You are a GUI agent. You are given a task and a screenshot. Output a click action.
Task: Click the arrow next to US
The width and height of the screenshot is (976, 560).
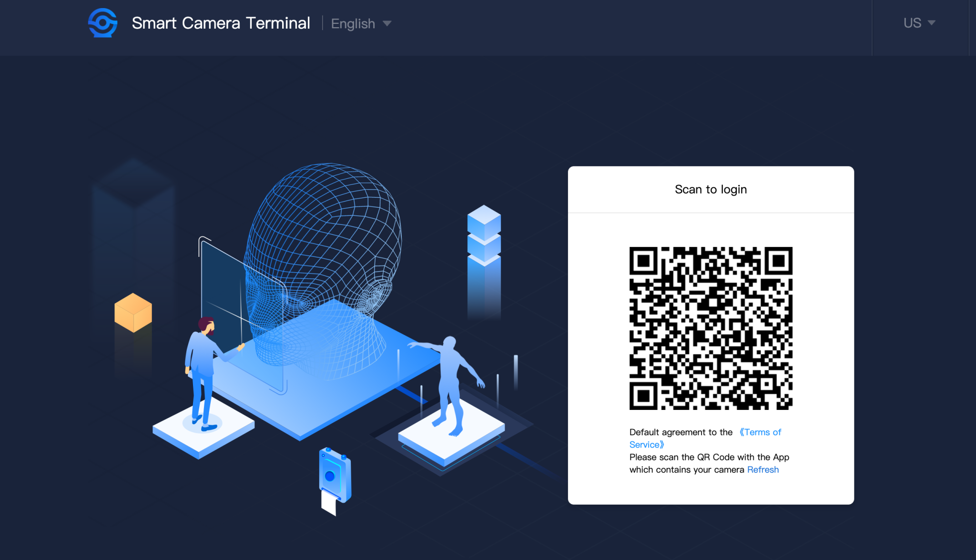coord(931,22)
